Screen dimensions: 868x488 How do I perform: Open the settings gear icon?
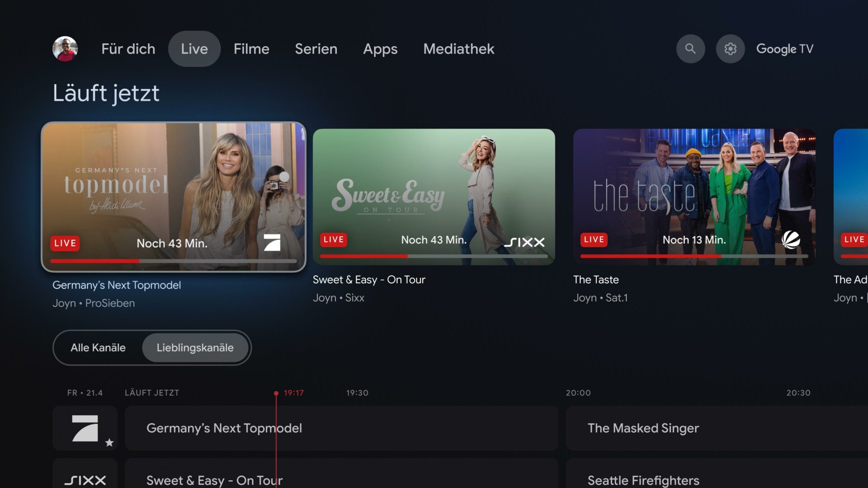click(x=730, y=49)
